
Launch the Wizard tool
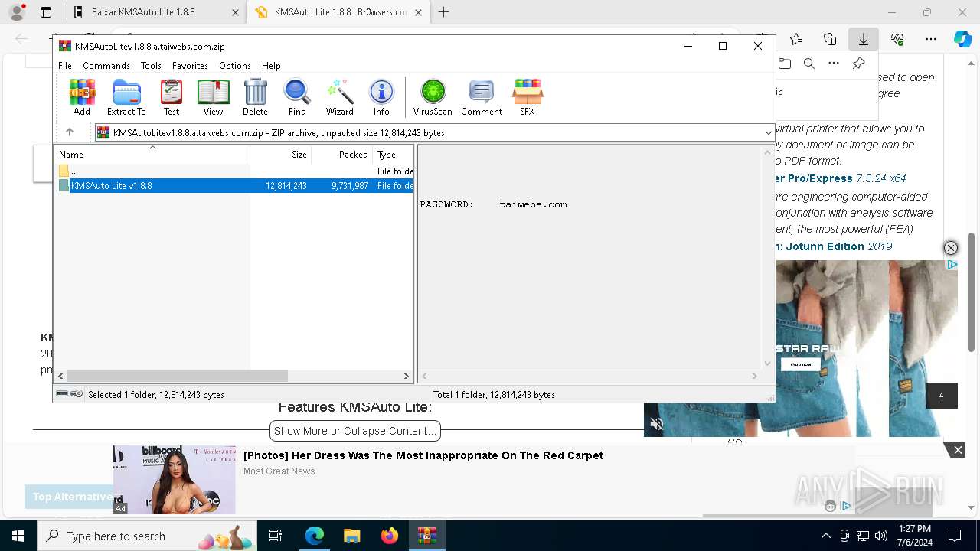click(x=339, y=97)
